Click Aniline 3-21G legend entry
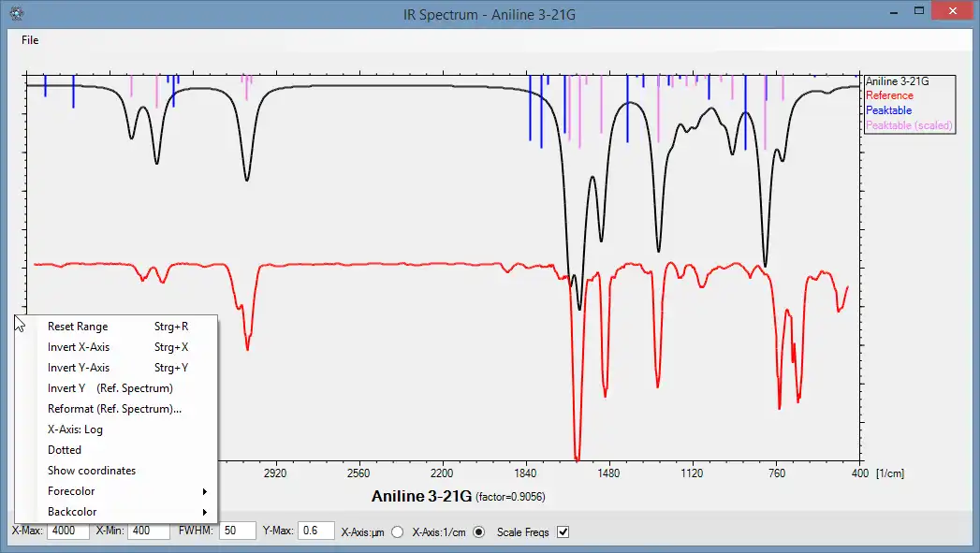This screenshot has width=980, height=553. click(x=897, y=81)
